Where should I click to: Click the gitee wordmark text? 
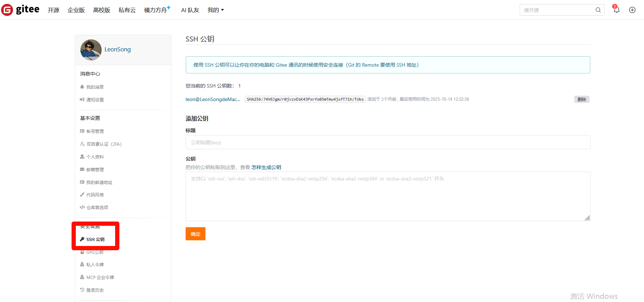(x=28, y=10)
